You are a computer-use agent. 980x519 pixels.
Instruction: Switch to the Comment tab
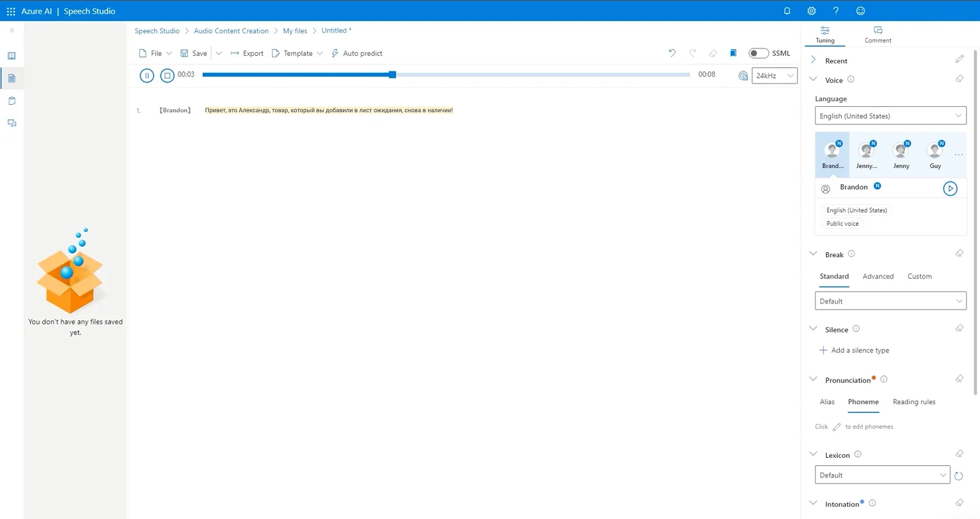coord(877,35)
